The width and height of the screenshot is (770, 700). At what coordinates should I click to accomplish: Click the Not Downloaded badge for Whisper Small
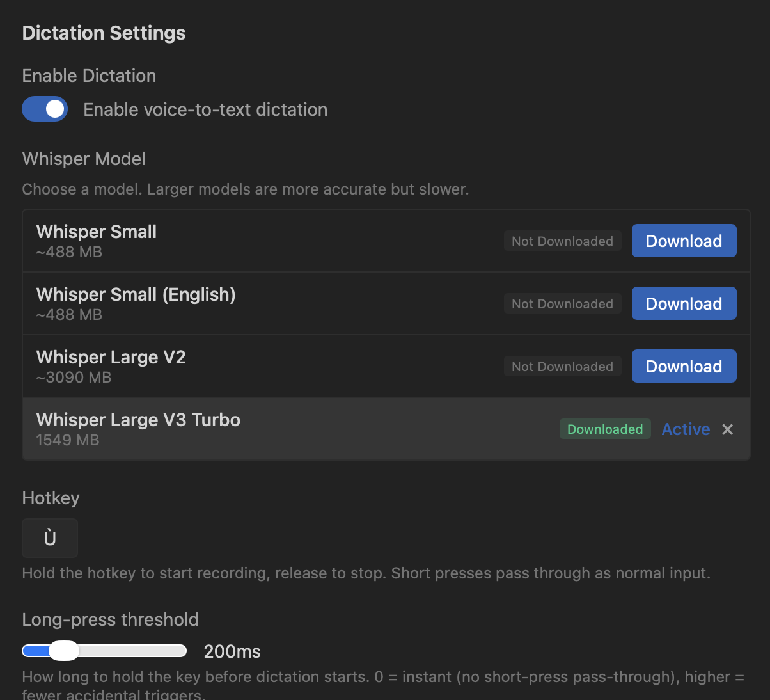coord(562,241)
